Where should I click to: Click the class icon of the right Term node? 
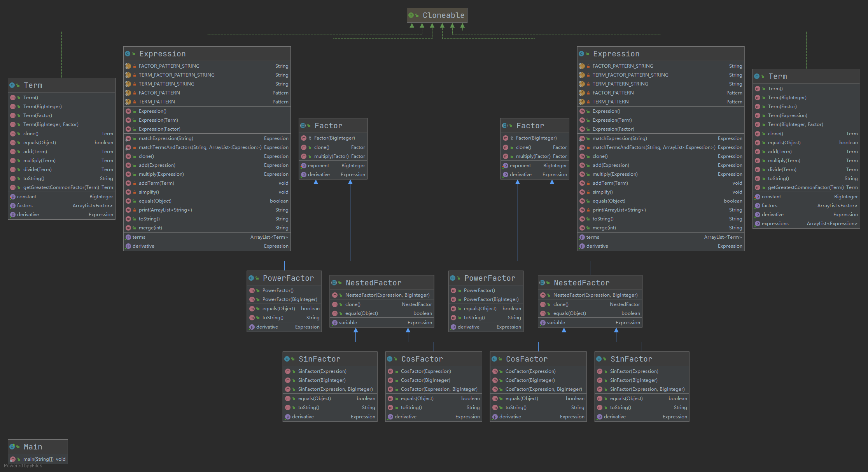tap(757, 76)
